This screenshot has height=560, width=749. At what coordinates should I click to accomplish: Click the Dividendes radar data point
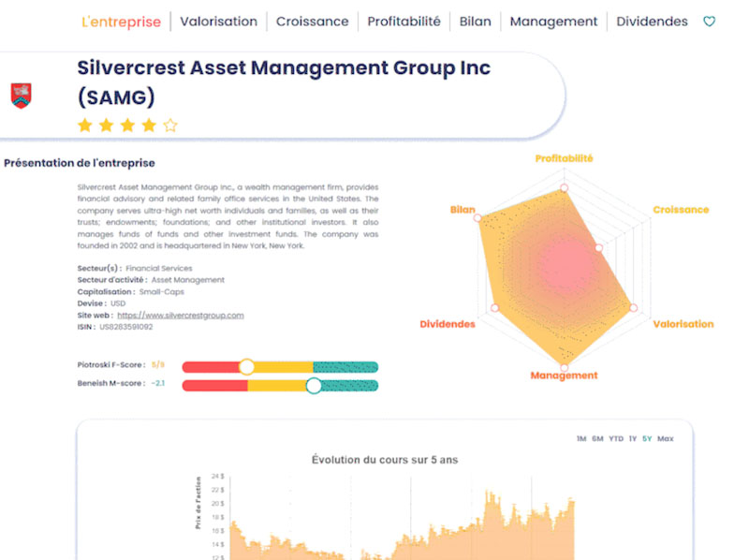495,308
